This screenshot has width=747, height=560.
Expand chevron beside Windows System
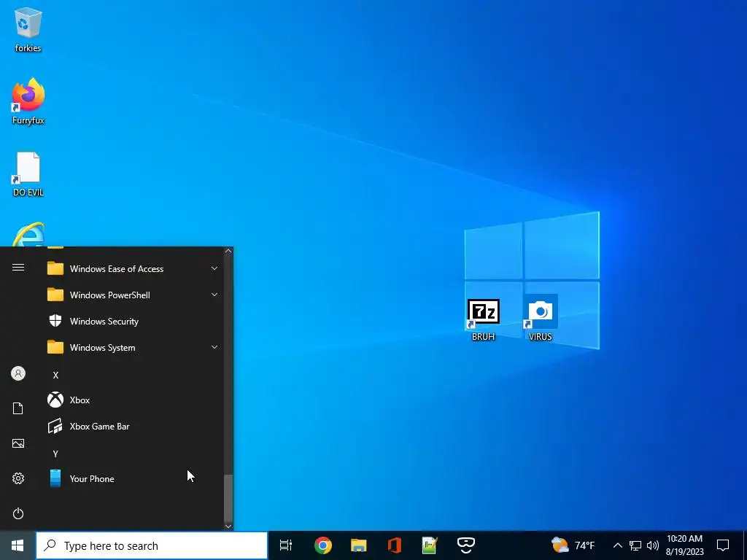214,347
